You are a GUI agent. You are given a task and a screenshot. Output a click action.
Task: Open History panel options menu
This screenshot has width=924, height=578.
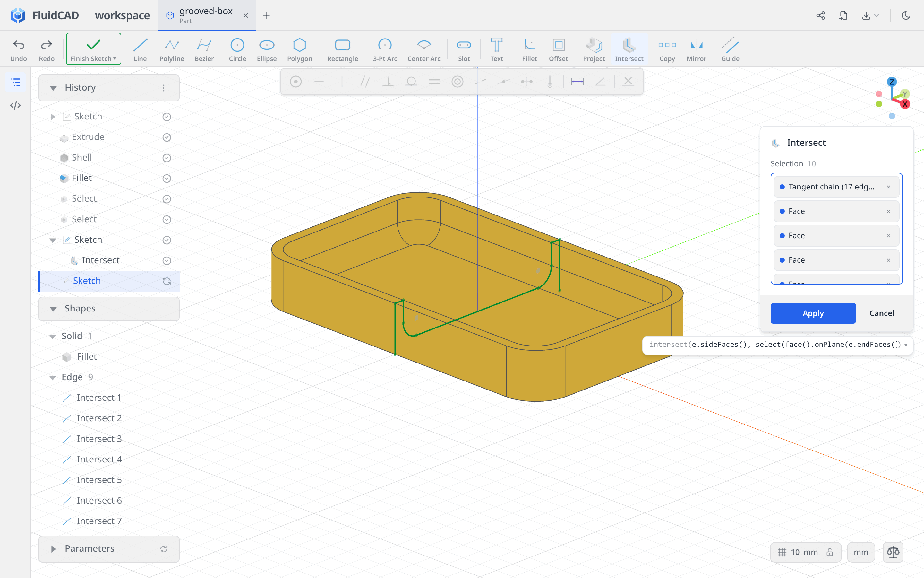[163, 88]
